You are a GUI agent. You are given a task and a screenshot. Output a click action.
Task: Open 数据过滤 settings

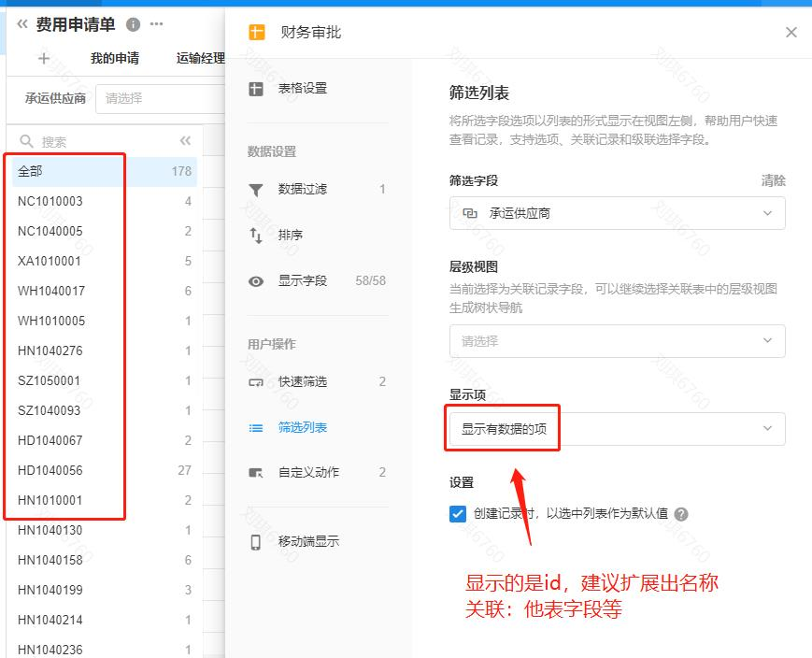pos(302,190)
